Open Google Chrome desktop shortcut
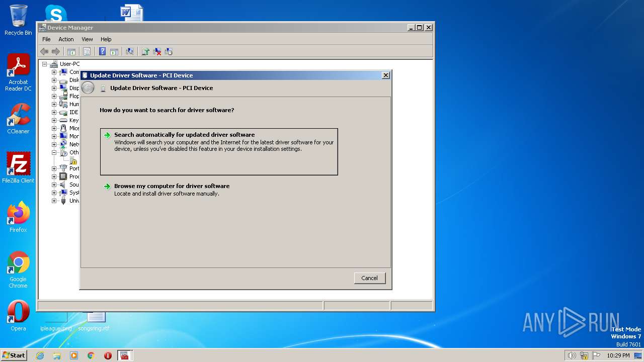644x362 pixels. tap(18, 269)
